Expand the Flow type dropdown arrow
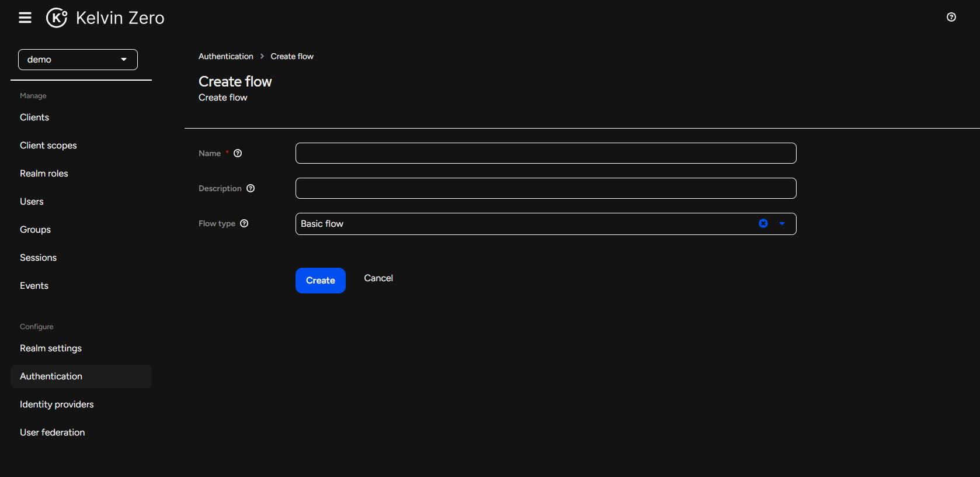This screenshot has height=477, width=980. 782,223
